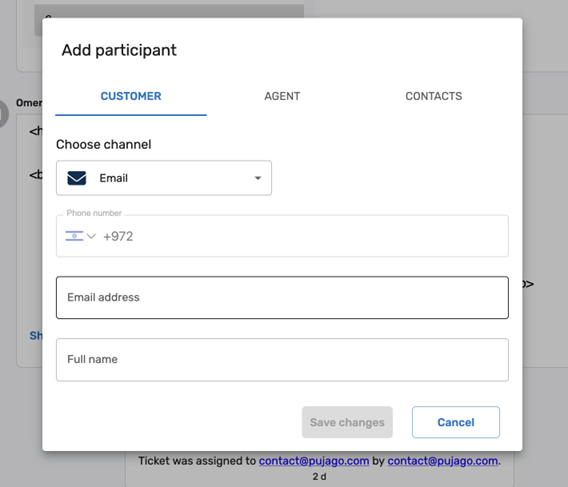Switch to the CONTACTS tab
The height and width of the screenshot is (487, 568).
[x=434, y=96]
